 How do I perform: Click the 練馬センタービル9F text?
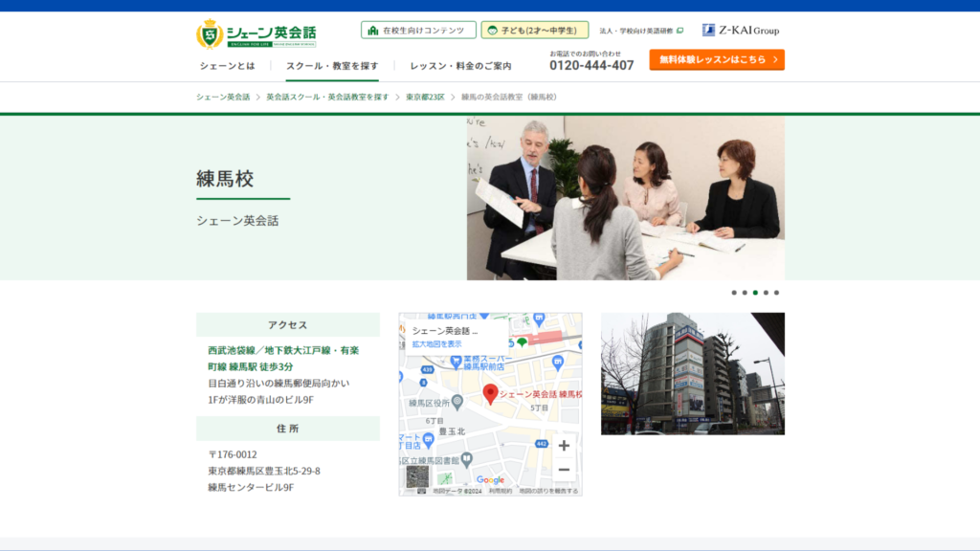point(251,487)
